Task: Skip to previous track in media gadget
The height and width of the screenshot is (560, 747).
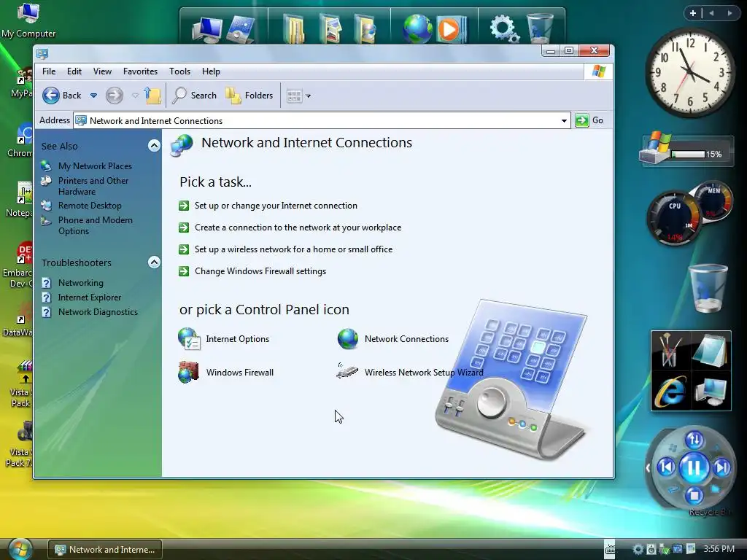Action: click(666, 467)
